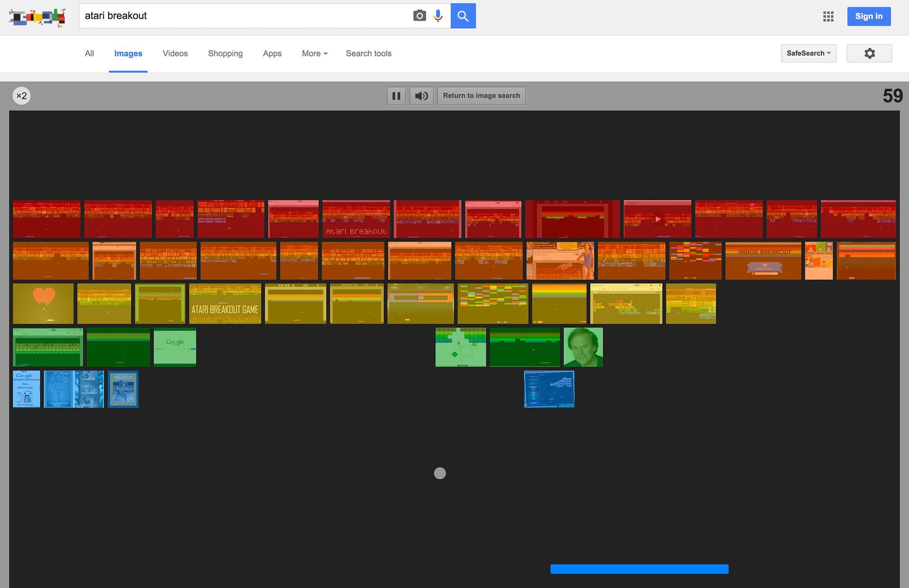Viewport: 909px width, 588px height.
Task: Switch to the Shopping tab
Action: tap(225, 53)
